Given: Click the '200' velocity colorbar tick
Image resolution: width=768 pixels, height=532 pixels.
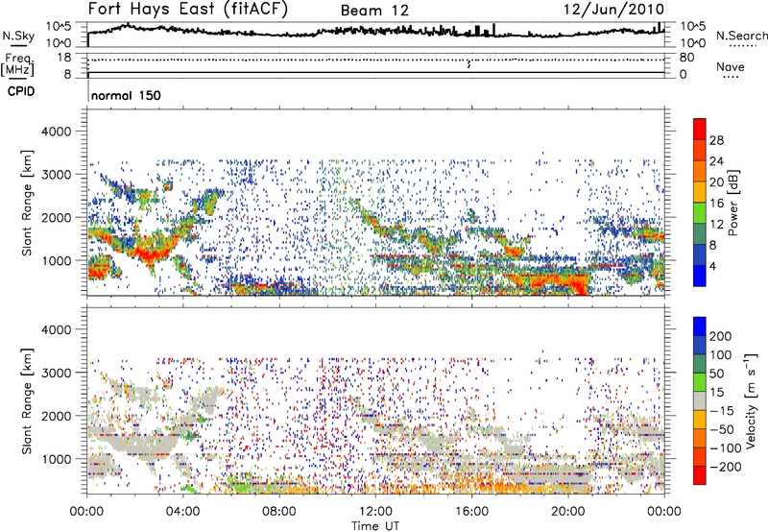Looking at the screenshot, I should (x=721, y=336).
